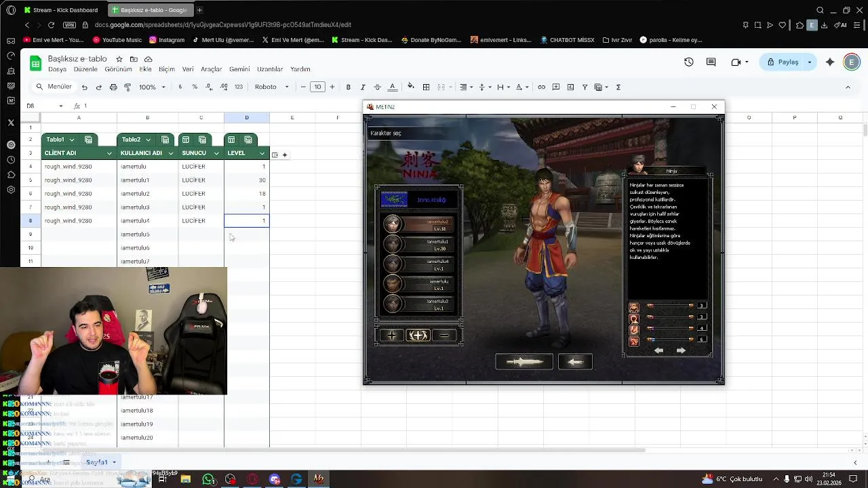Click right arrow under Ninja stat bars

click(x=681, y=350)
